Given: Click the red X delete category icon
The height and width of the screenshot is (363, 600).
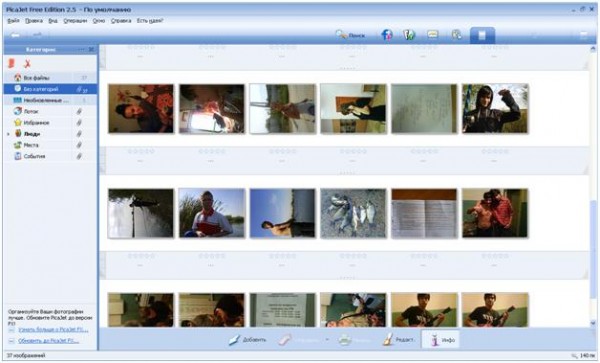Looking at the screenshot, I should [x=27, y=63].
